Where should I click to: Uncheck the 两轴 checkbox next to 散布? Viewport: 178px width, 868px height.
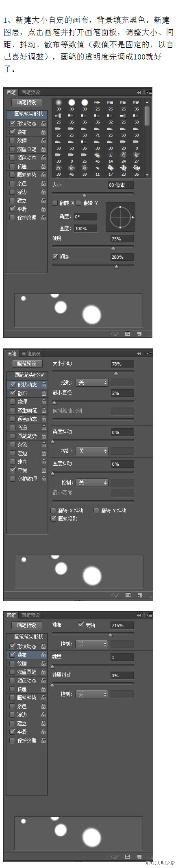click(x=81, y=625)
